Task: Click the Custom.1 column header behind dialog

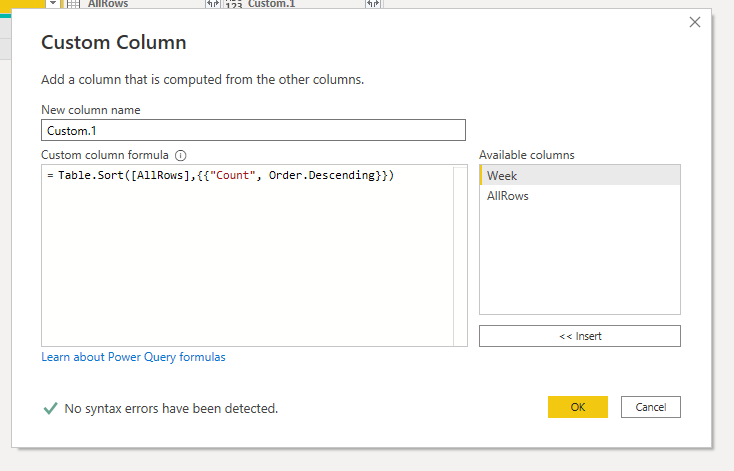Action: pos(272,4)
